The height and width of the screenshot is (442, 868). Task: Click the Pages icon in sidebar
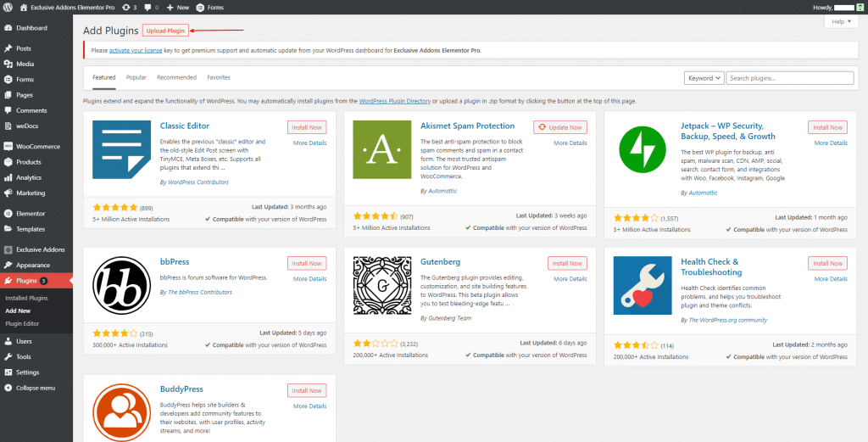8,95
